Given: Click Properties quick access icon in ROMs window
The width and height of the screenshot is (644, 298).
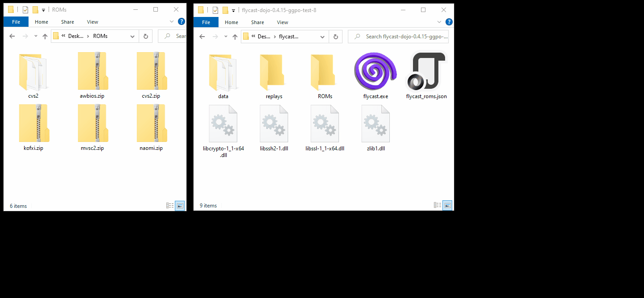Looking at the screenshot, I should pos(25,10).
